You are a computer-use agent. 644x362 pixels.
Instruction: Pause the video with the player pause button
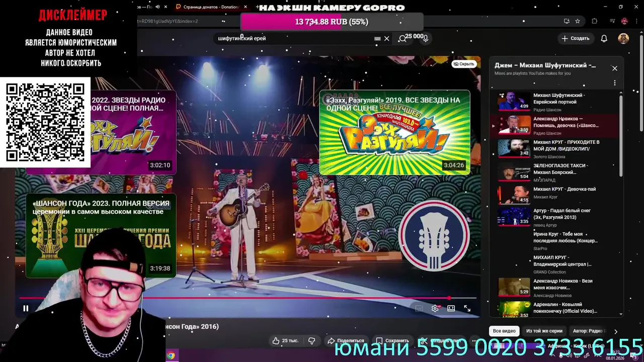pos(26,308)
